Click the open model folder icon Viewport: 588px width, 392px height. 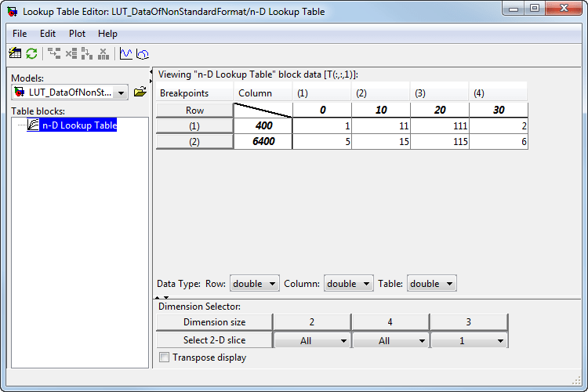coord(140,92)
